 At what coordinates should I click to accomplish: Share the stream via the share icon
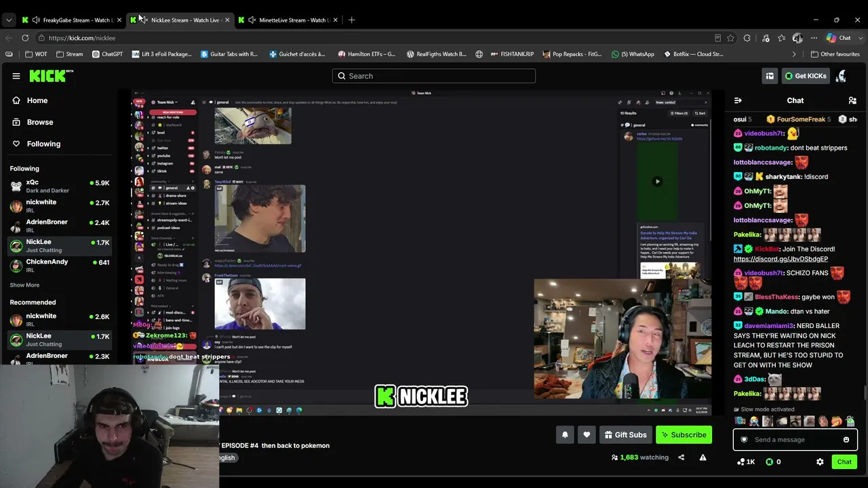pos(681,457)
